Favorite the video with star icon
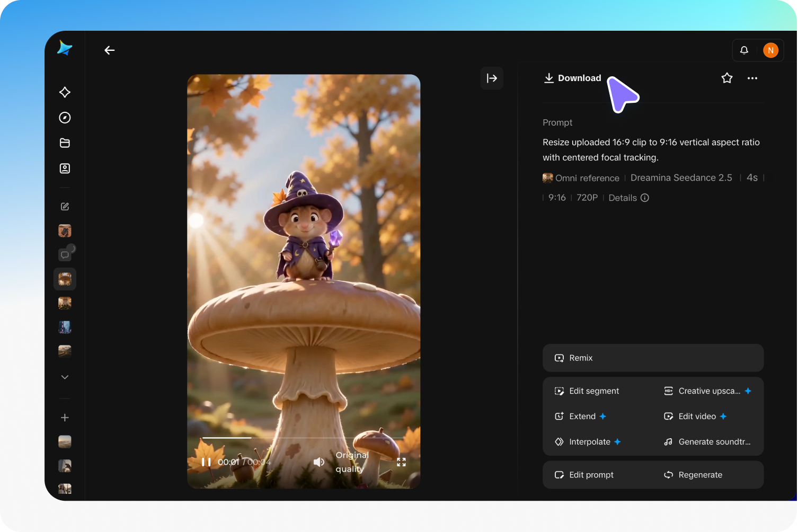The height and width of the screenshot is (532, 798). click(727, 78)
